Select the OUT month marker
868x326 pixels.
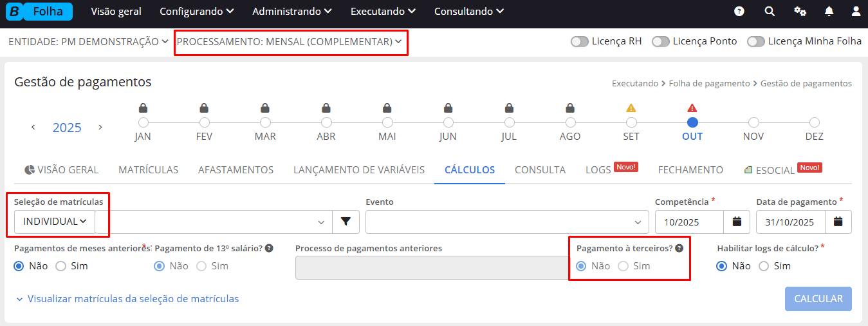[692, 122]
